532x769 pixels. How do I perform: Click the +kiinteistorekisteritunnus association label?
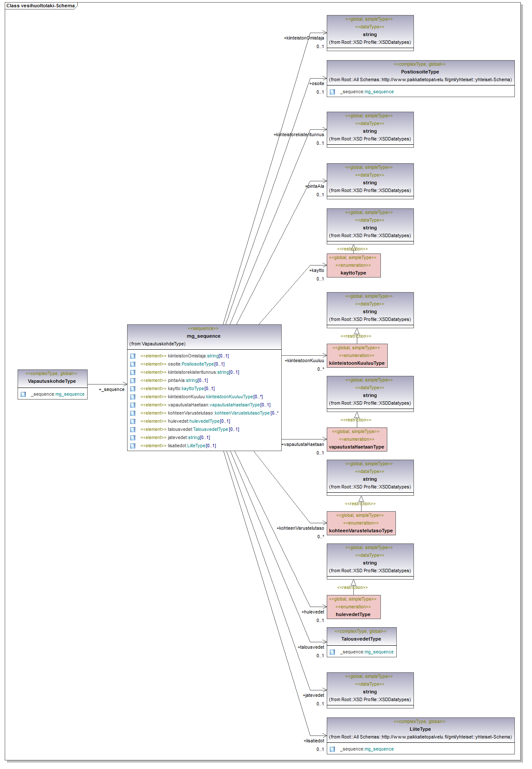click(299, 135)
